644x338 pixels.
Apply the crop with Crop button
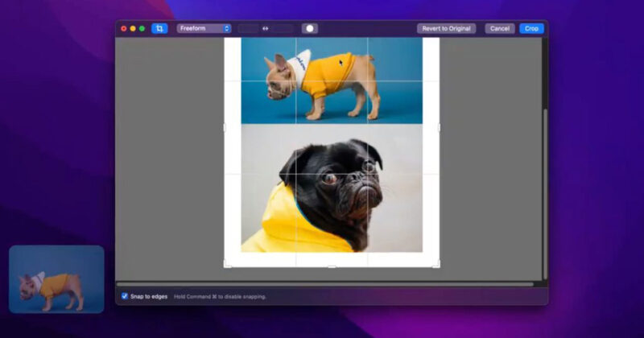point(531,28)
